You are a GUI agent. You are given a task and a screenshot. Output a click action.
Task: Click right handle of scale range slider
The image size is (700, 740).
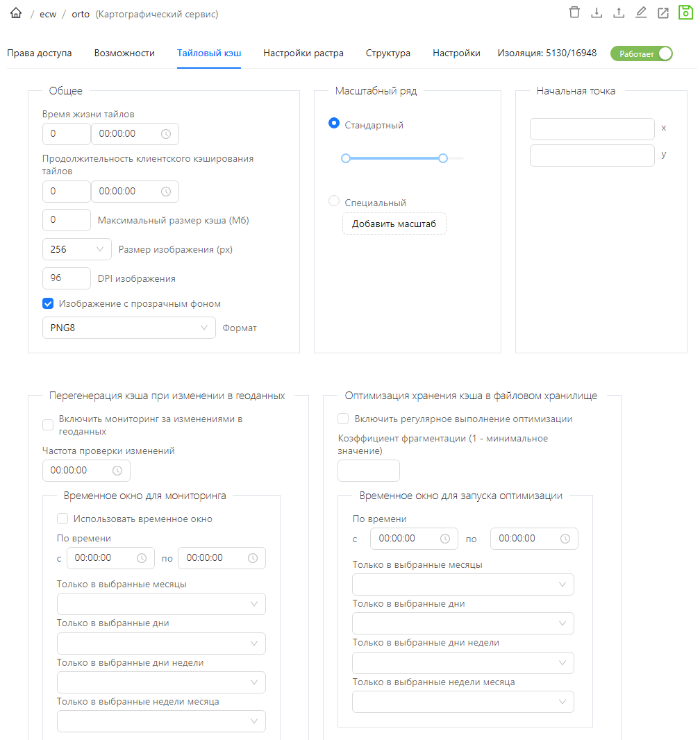pos(443,158)
